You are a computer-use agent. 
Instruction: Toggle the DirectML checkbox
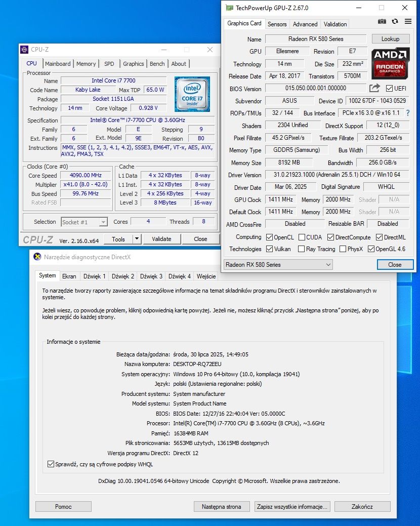pyautogui.click(x=379, y=237)
